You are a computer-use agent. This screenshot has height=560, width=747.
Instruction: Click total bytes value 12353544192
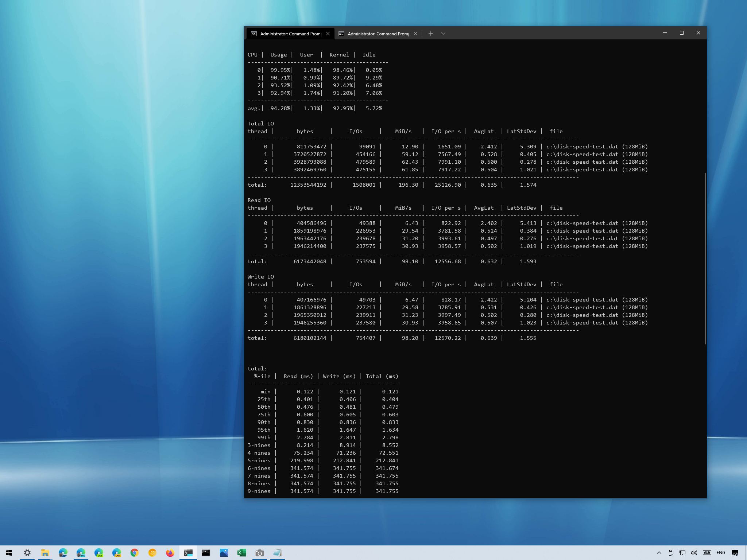(x=308, y=185)
